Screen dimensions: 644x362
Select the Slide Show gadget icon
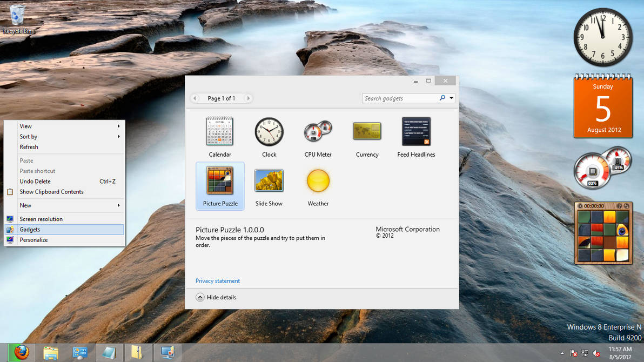click(x=269, y=180)
